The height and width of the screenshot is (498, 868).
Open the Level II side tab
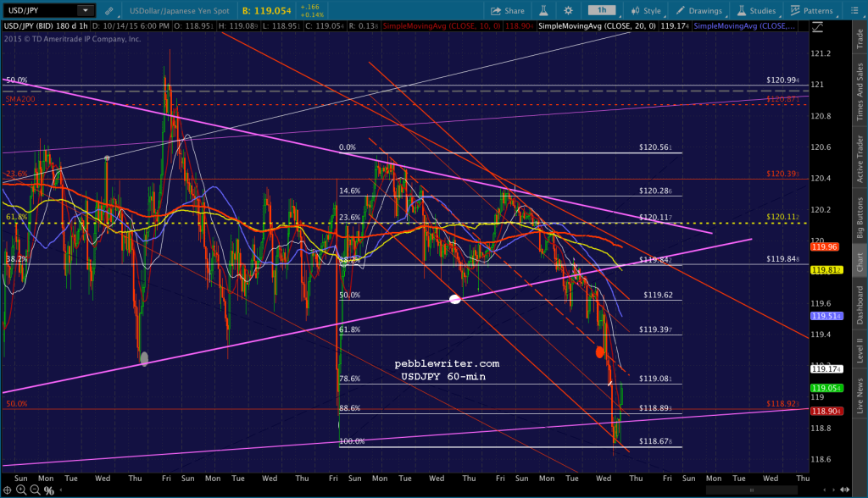[860, 351]
